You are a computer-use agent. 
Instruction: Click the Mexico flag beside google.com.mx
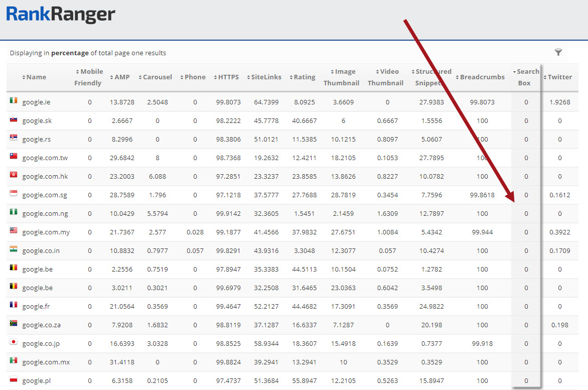click(x=14, y=361)
